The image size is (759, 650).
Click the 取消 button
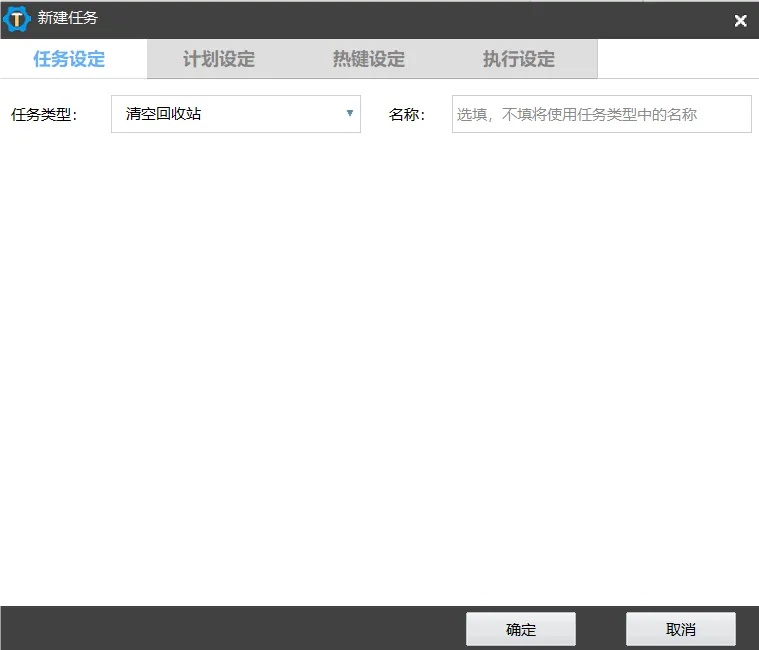tap(681, 629)
